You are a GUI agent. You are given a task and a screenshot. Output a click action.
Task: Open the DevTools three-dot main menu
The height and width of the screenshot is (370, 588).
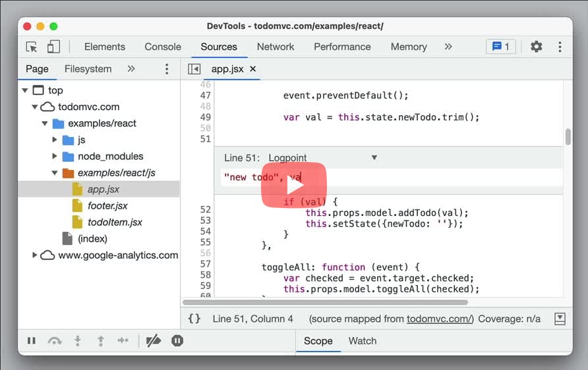click(560, 47)
